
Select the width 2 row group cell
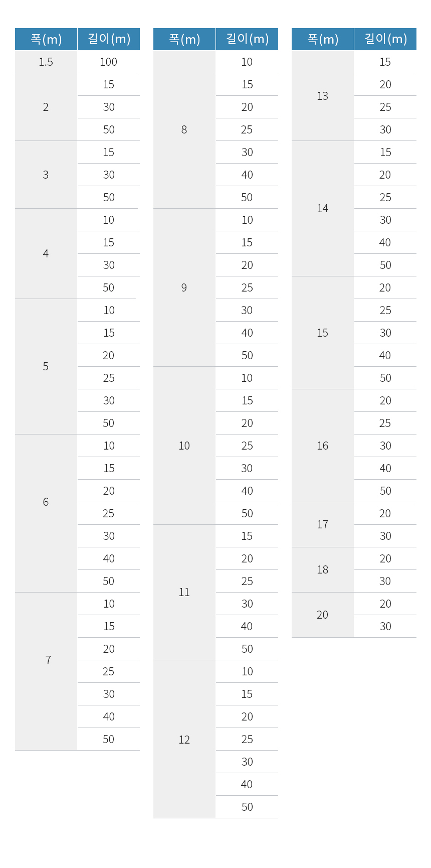[x=46, y=107]
